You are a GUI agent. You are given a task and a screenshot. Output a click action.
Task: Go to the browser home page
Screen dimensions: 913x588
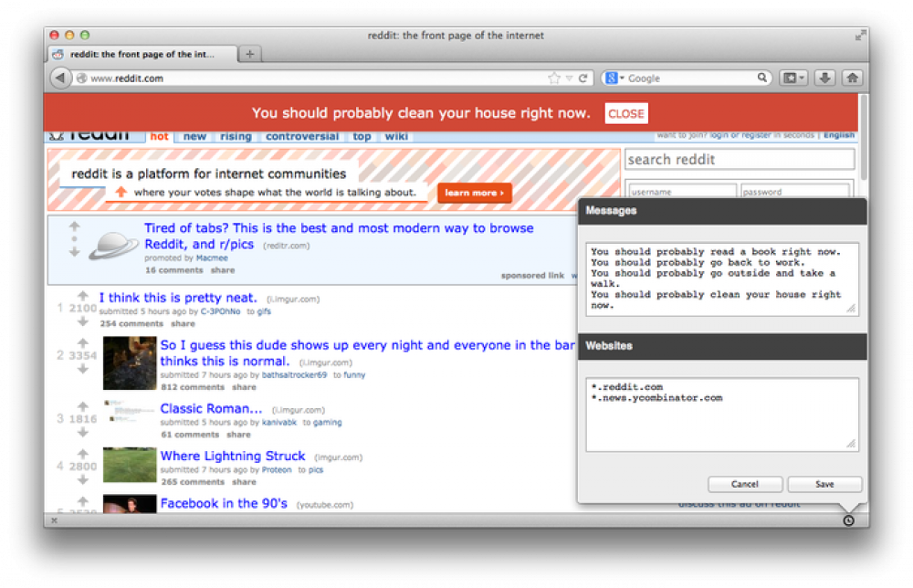[x=853, y=78]
